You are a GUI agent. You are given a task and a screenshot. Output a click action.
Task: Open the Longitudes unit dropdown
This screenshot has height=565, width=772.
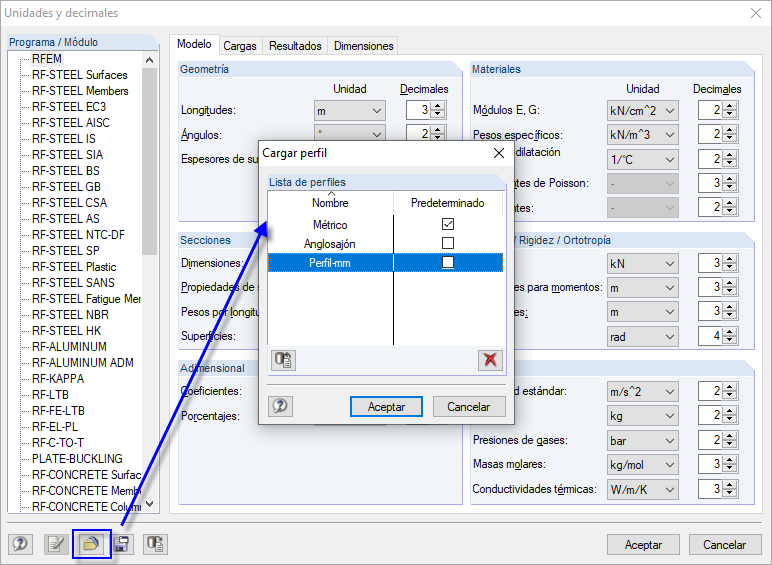pyautogui.click(x=350, y=110)
